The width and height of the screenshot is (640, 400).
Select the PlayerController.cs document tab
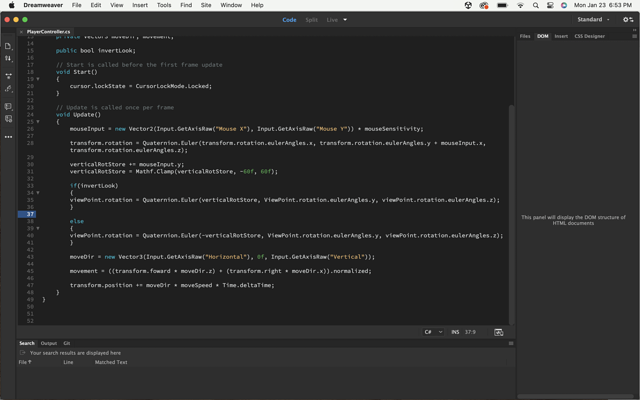[48, 31]
